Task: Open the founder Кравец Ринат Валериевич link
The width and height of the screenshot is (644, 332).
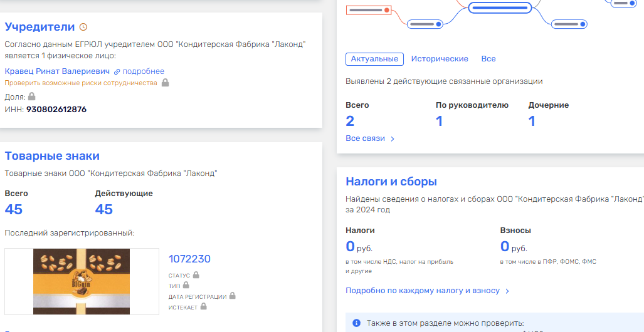Action: coord(57,71)
